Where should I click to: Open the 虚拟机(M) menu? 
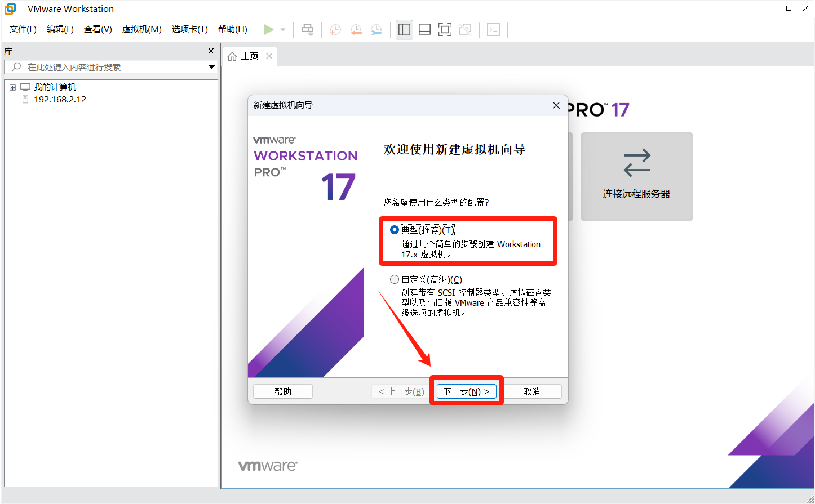click(x=141, y=29)
